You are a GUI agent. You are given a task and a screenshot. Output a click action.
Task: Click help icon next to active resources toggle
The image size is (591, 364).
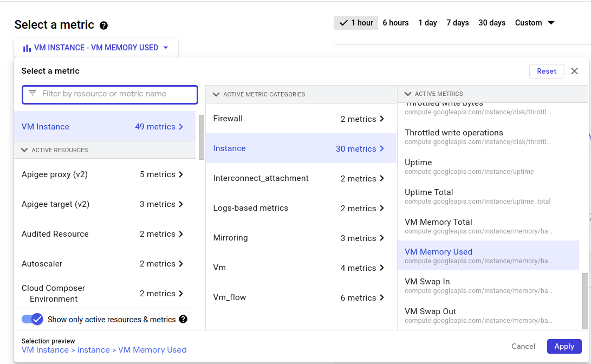(183, 320)
